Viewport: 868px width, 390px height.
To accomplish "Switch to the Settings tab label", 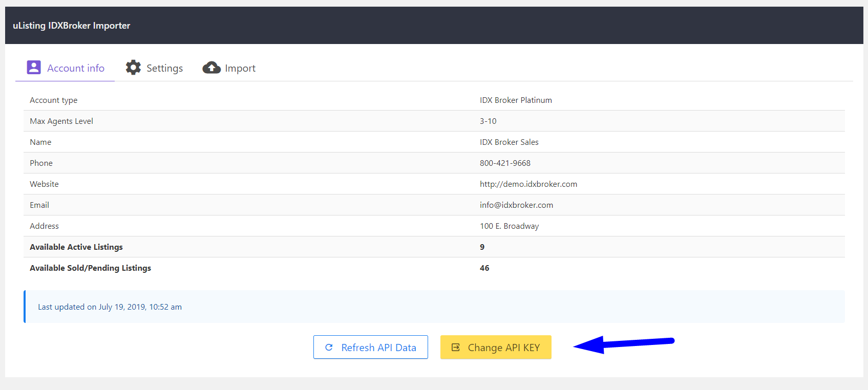I will [164, 68].
